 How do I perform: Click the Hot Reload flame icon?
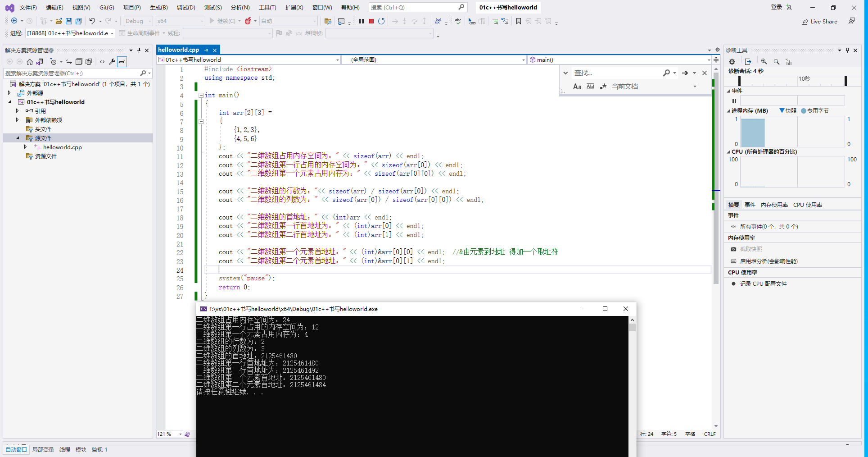pos(248,21)
